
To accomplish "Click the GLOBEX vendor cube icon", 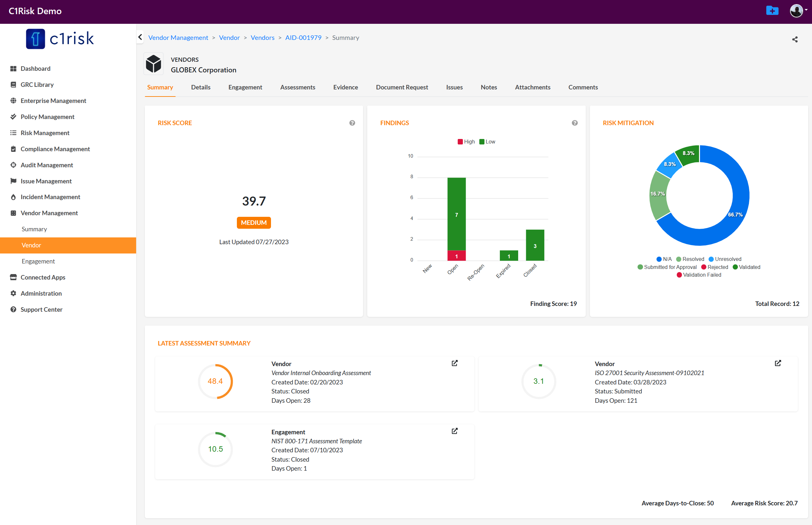I will click(x=154, y=64).
